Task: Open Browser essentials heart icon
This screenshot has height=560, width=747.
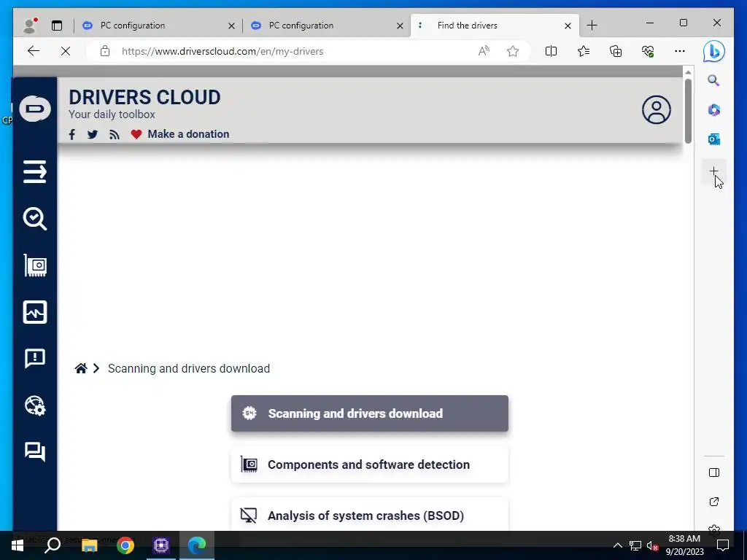Action: 648,51
